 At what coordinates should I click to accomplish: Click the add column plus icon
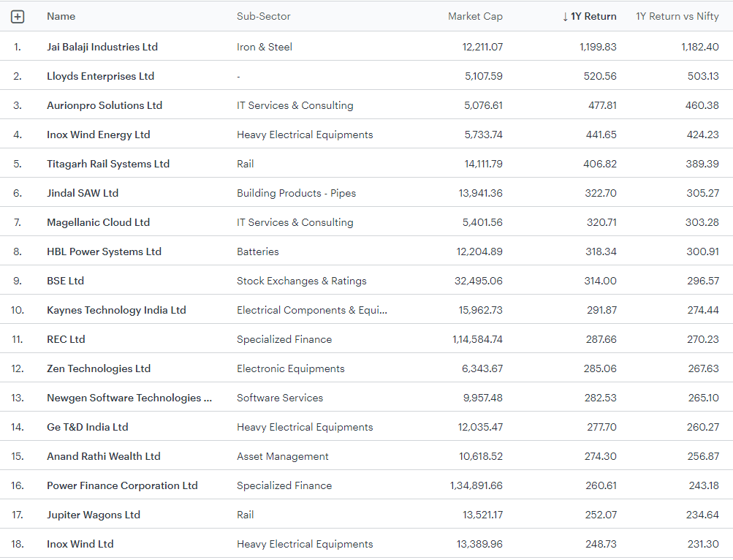click(x=18, y=17)
